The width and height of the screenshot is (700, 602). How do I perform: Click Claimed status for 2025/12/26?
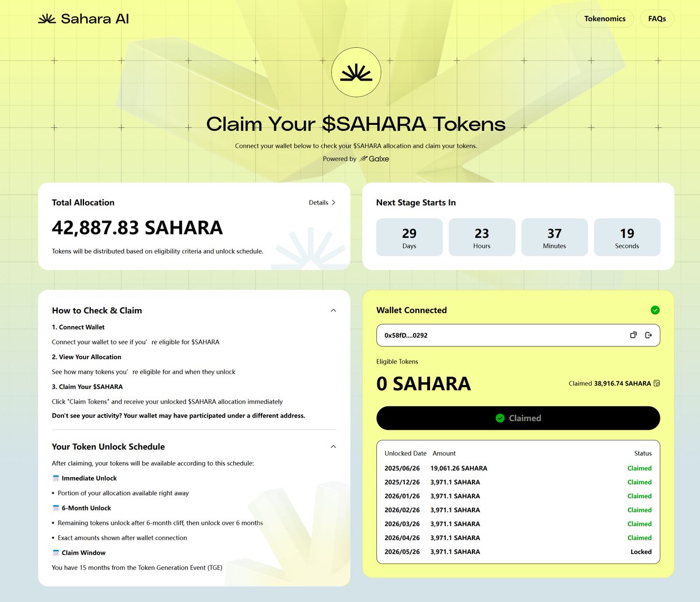pos(639,482)
